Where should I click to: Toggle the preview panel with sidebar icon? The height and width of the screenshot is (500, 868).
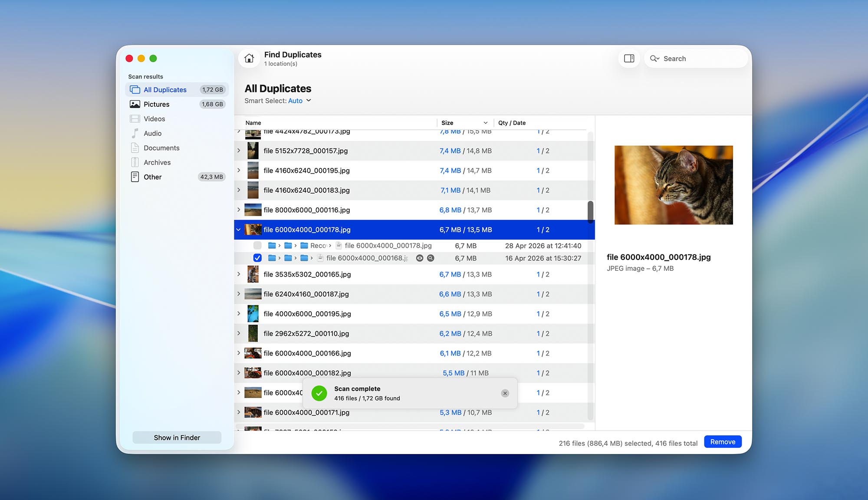point(629,58)
